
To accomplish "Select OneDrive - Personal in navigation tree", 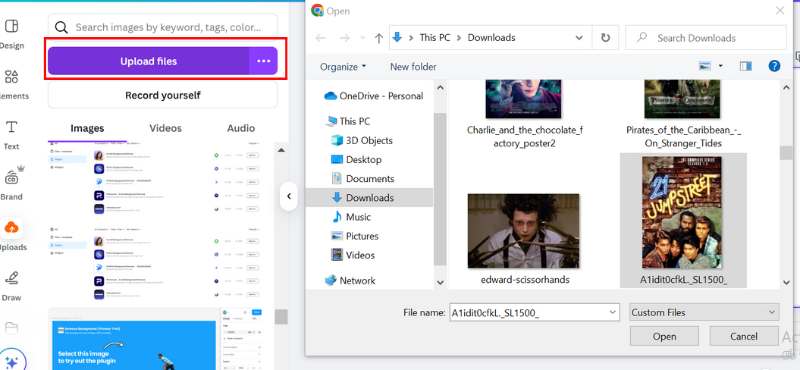I will point(374,96).
